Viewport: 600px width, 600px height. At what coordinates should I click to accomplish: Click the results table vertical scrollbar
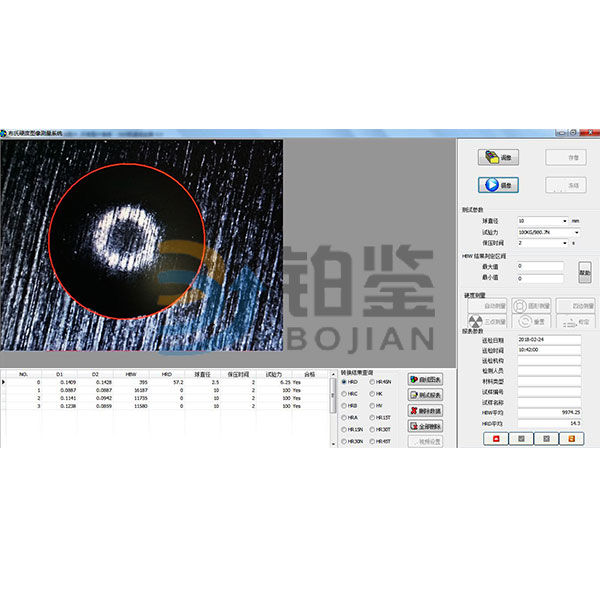tap(332, 410)
